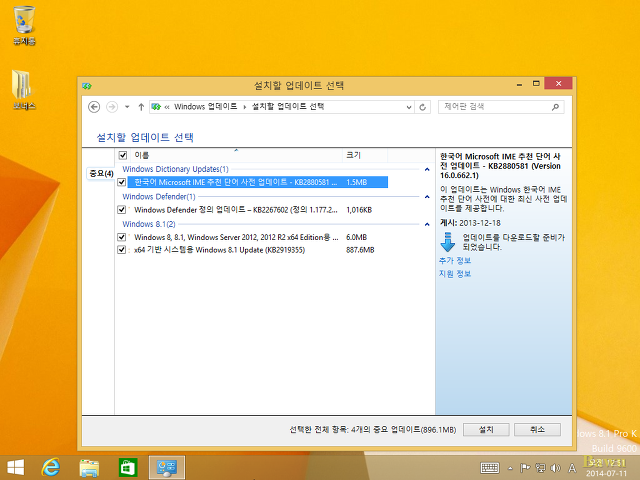Open File Explorer from taskbar
640x480 pixels.
89,468
